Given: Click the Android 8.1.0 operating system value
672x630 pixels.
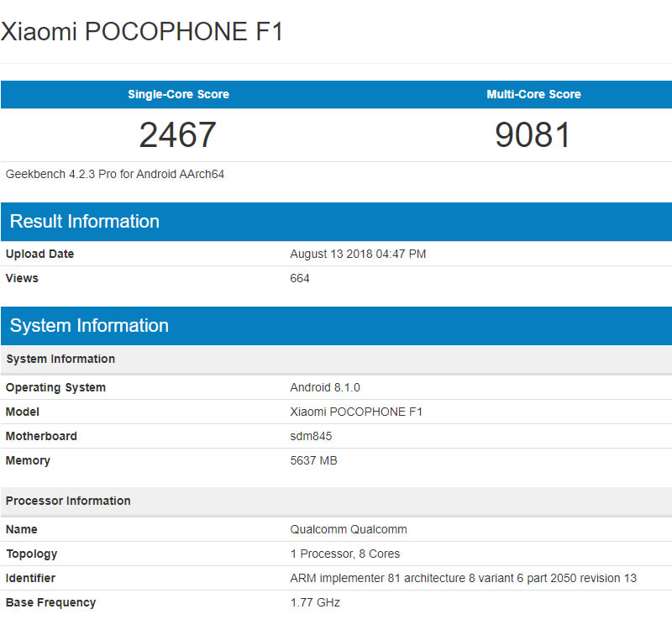Looking at the screenshot, I should [x=325, y=387].
